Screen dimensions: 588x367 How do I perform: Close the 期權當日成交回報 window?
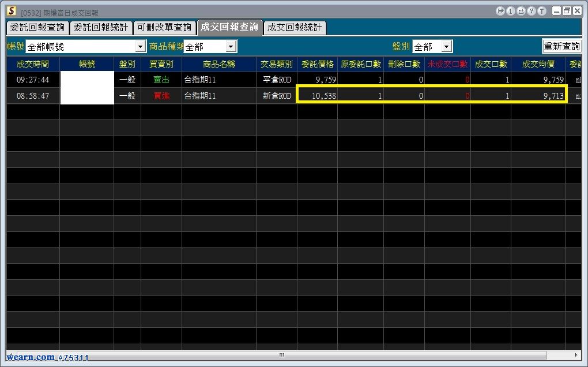coord(578,11)
